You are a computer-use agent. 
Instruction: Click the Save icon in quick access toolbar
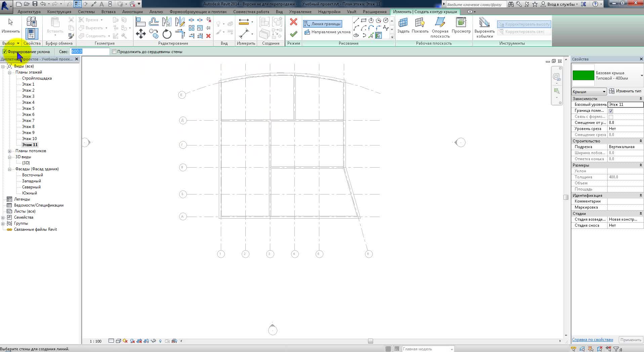tap(35, 4)
